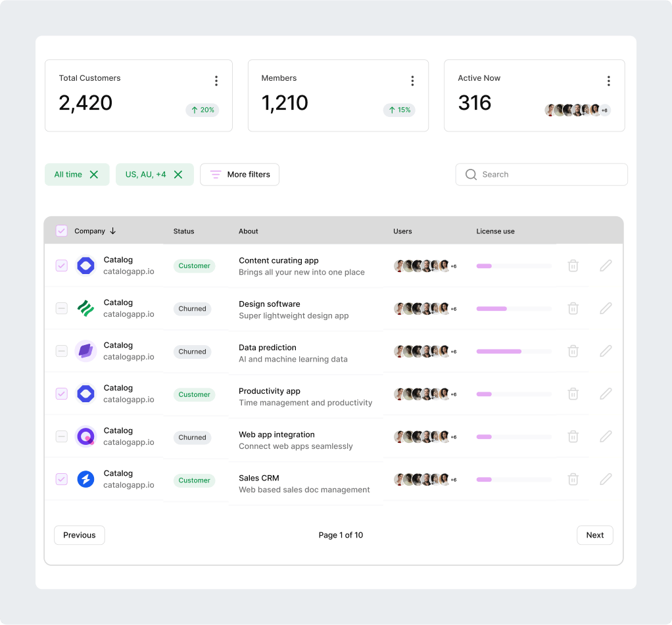
Task: Click pencil icon for Design software row
Action: point(606,308)
